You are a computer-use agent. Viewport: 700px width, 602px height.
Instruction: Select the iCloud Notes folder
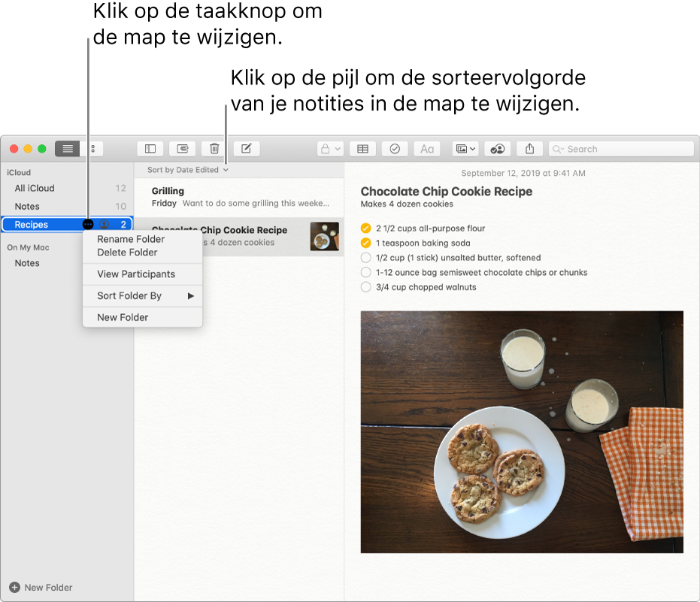coord(67,206)
